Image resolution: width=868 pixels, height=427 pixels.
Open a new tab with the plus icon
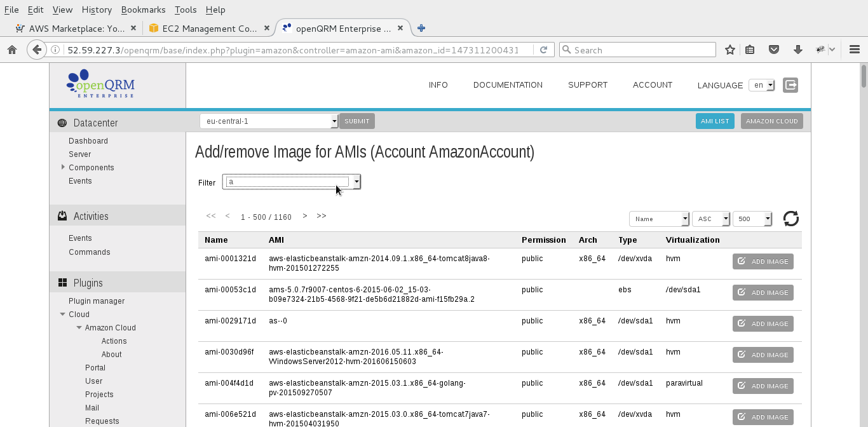[x=421, y=28]
